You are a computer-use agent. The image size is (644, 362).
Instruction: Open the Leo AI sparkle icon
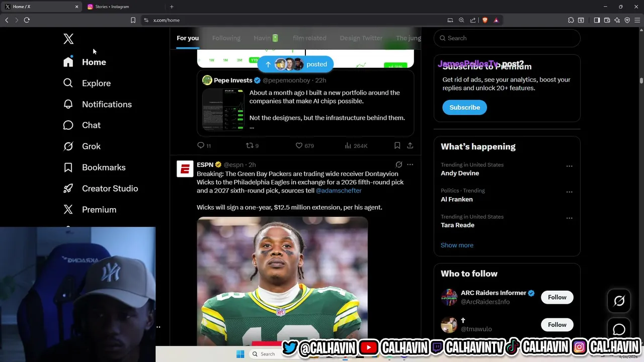(x=617, y=20)
